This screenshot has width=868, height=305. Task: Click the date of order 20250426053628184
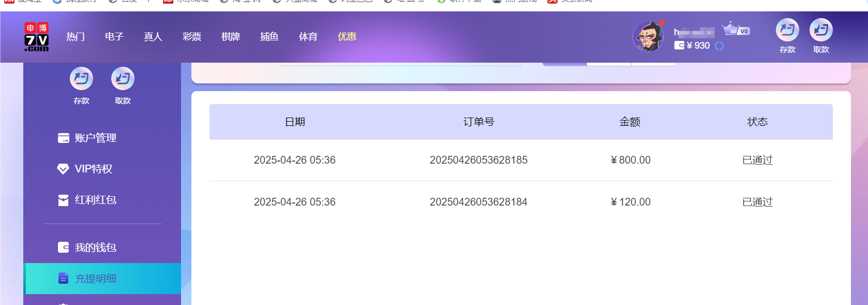click(x=295, y=202)
